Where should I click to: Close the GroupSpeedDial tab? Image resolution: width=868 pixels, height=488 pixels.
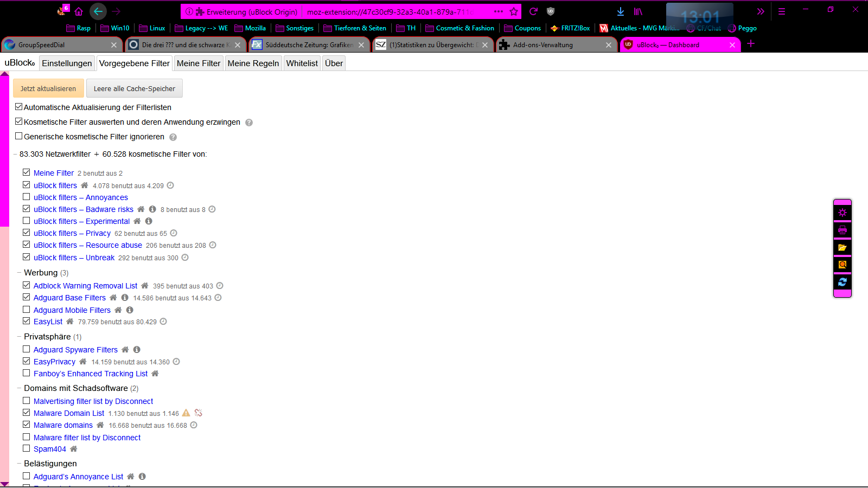tap(113, 45)
